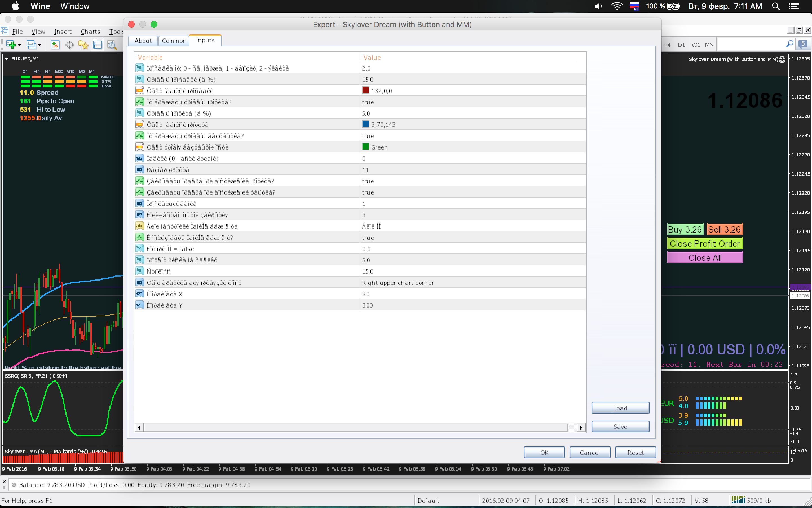Open the Strategy Tester toolbar icon
This screenshot has width=812, height=508.
click(112, 45)
